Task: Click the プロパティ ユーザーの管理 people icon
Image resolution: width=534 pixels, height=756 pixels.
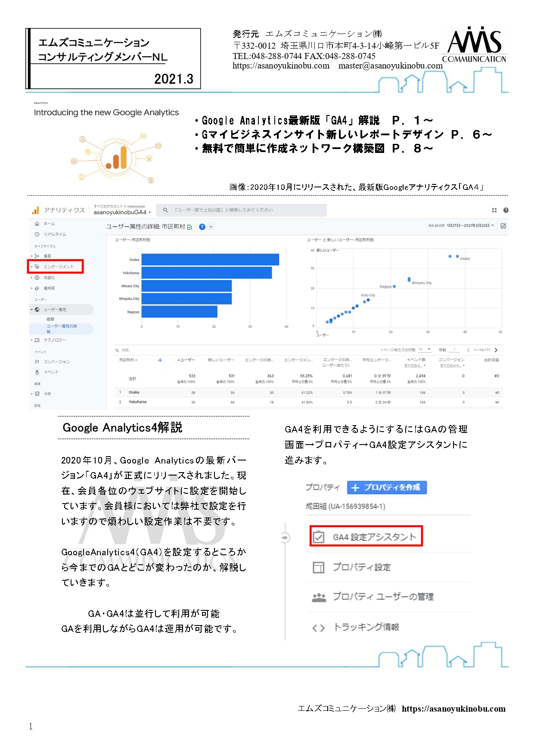Action: click(319, 597)
